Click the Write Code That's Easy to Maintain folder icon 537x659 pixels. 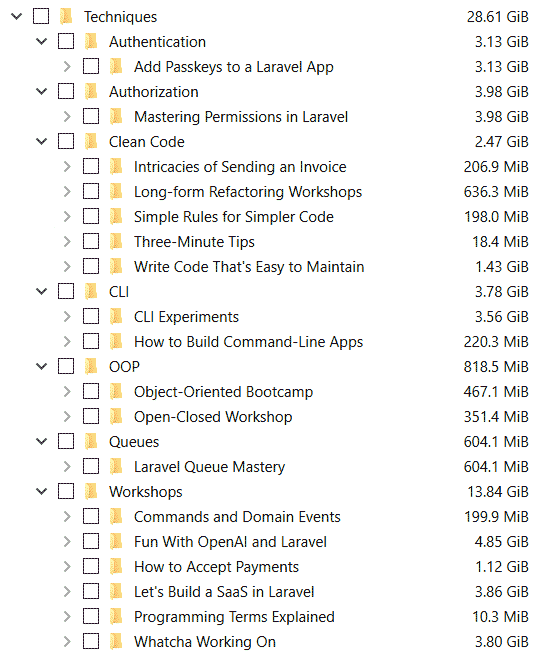116,267
